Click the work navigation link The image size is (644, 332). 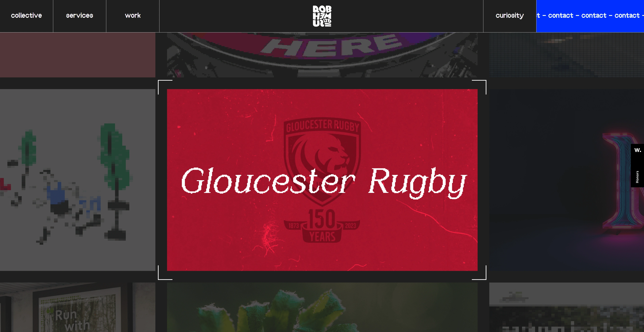pos(132,16)
